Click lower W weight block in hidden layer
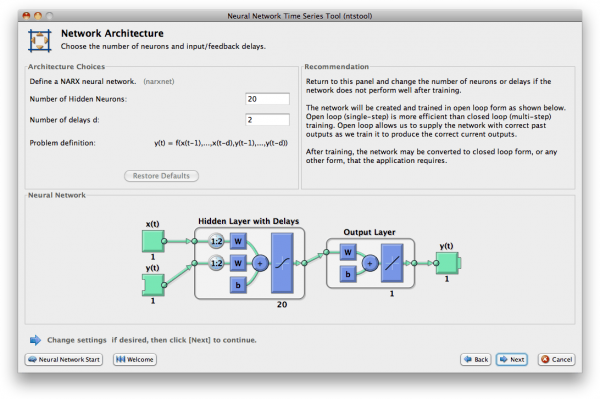Viewport: 600px width, 399px height. pyautogui.click(x=238, y=263)
